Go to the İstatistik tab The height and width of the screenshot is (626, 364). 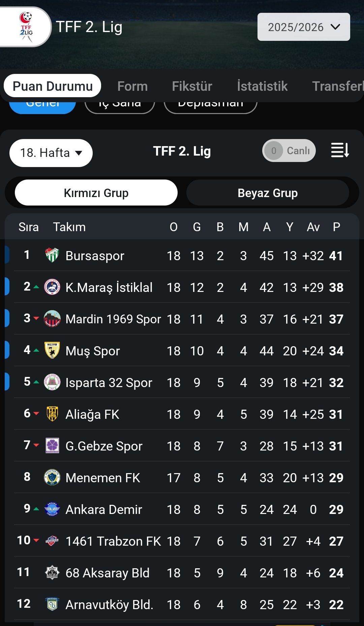(x=262, y=86)
